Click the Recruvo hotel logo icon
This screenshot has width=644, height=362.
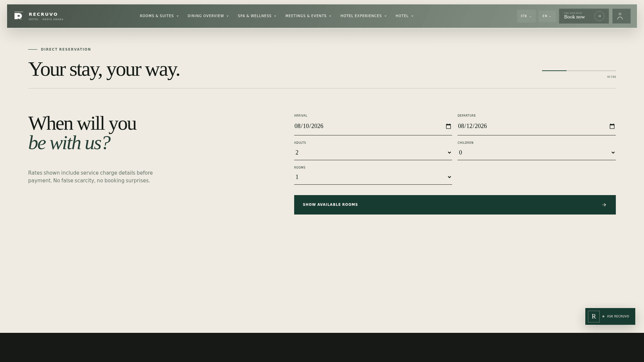(19, 16)
